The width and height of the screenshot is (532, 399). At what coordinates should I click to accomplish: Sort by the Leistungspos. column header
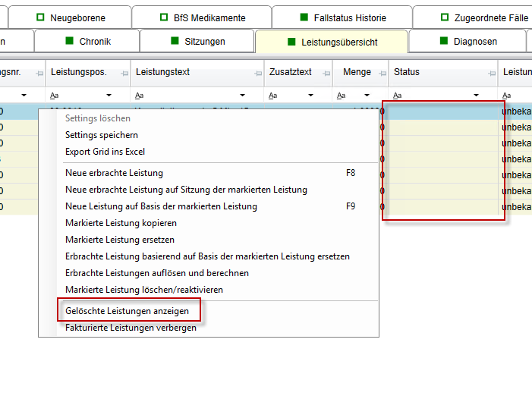[x=79, y=72]
